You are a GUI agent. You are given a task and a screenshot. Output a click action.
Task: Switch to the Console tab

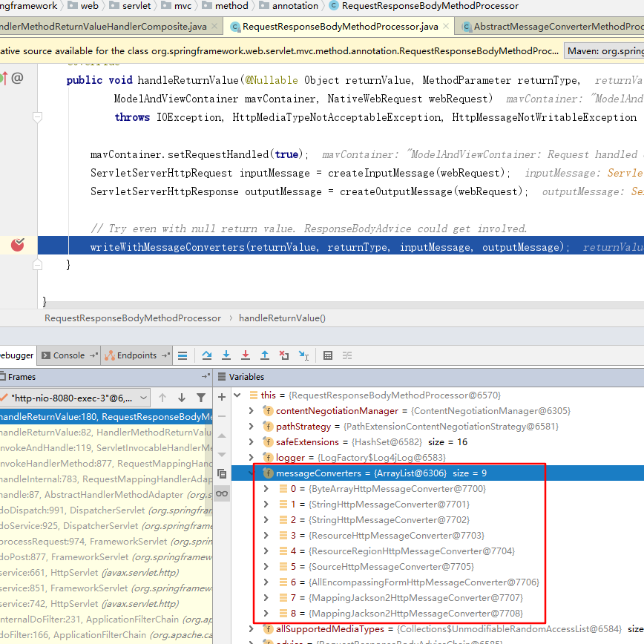68,355
